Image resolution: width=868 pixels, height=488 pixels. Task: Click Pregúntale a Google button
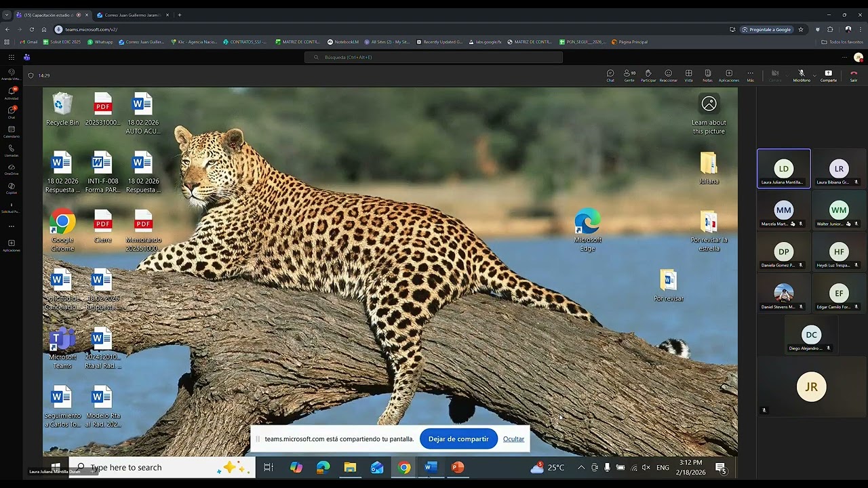tap(767, 29)
